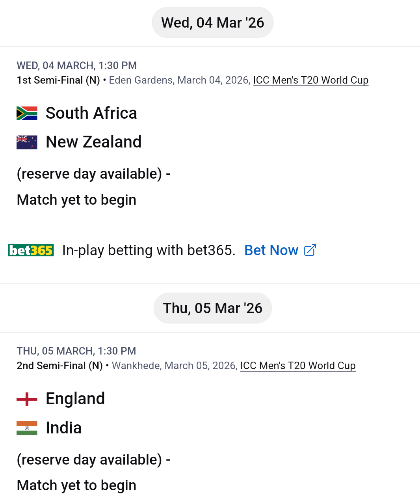Open the England team name
Image resolution: width=420 pixels, height=504 pixels.
pyautogui.click(x=75, y=399)
